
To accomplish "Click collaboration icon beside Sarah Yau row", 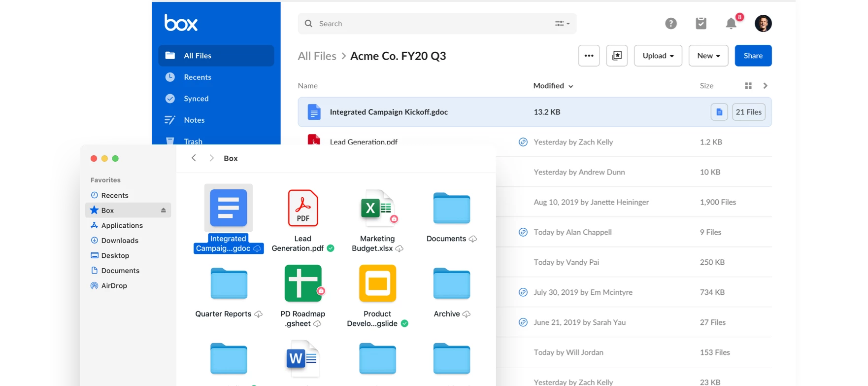I will pos(523,322).
